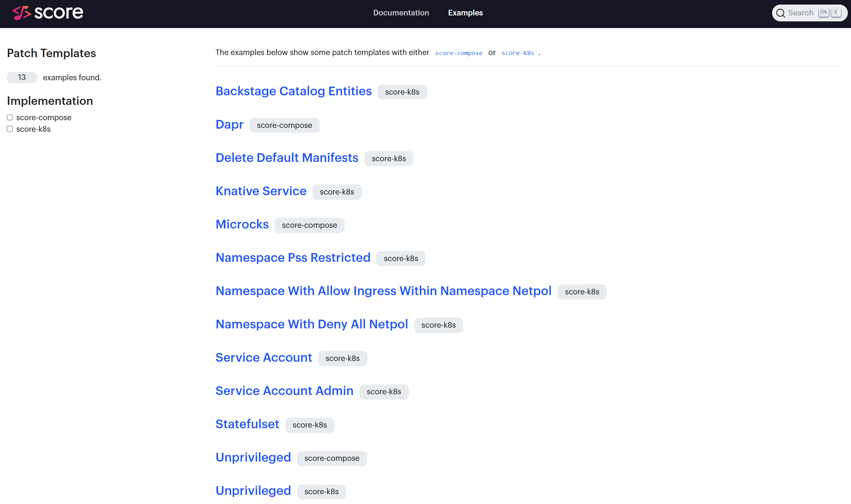Click the inline score-compose link in the description
Image resolution: width=851 pixels, height=504 pixels.
click(459, 53)
